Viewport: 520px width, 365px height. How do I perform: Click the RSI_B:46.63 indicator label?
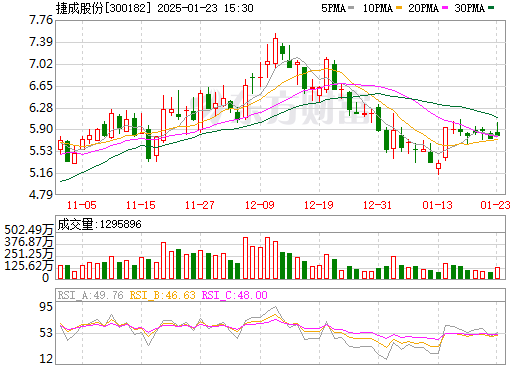click(162, 295)
